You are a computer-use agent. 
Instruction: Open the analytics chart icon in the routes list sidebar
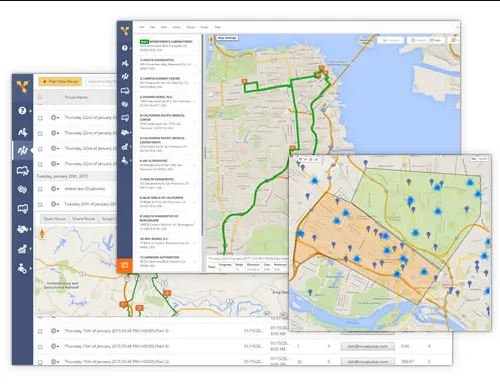click(22, 249)
